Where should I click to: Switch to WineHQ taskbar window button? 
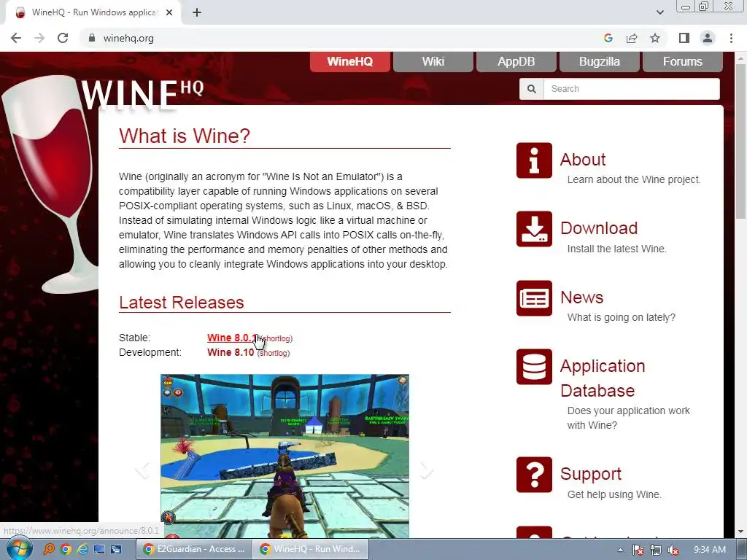pyautogui.click(x=310, y=549)
